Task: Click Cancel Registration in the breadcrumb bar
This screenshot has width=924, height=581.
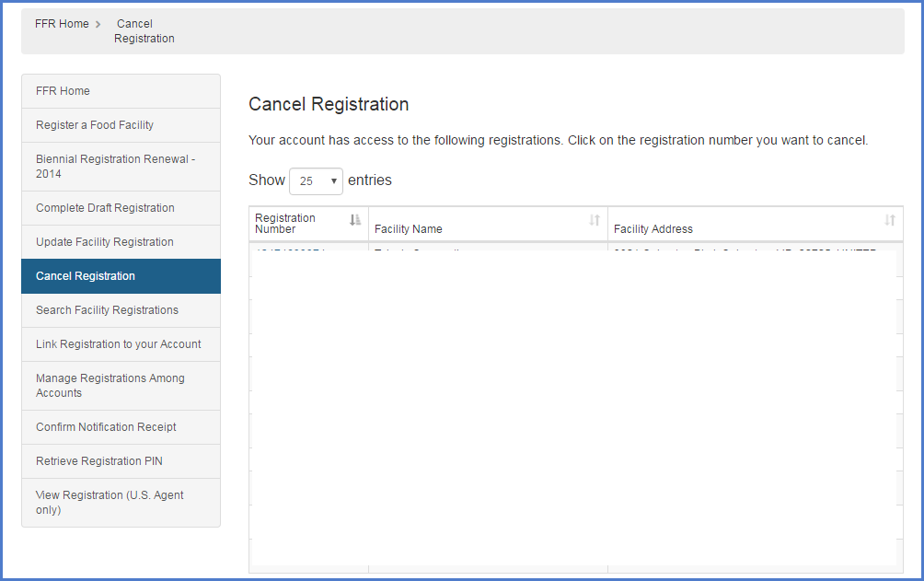Action: pos(144,31)
